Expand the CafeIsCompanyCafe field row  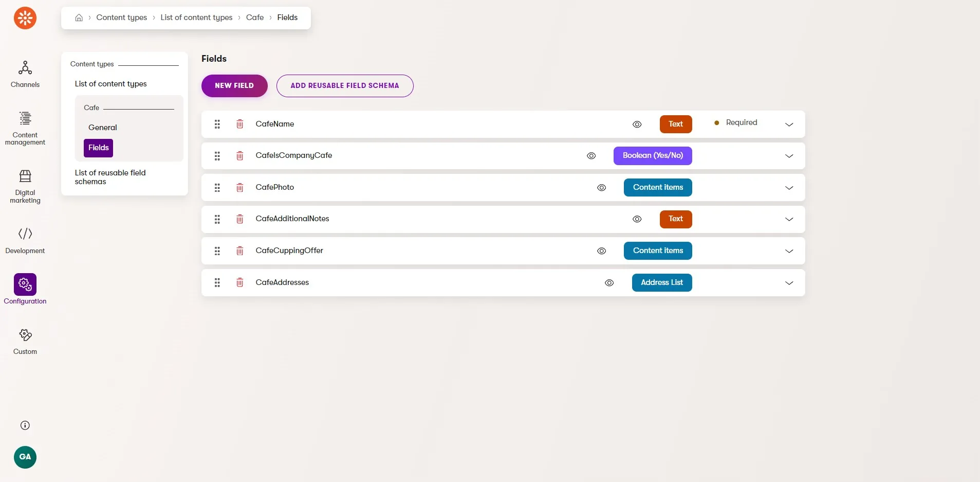(x=789, y=156)
